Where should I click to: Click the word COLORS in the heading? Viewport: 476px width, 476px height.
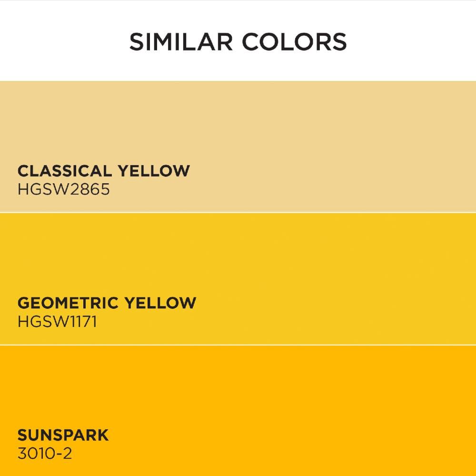coord(294,41)
